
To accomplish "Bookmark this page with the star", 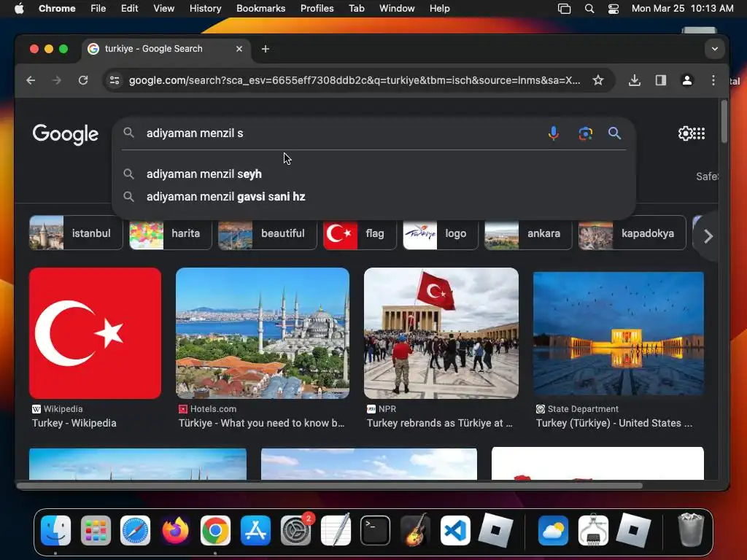I will pos(598,80).
